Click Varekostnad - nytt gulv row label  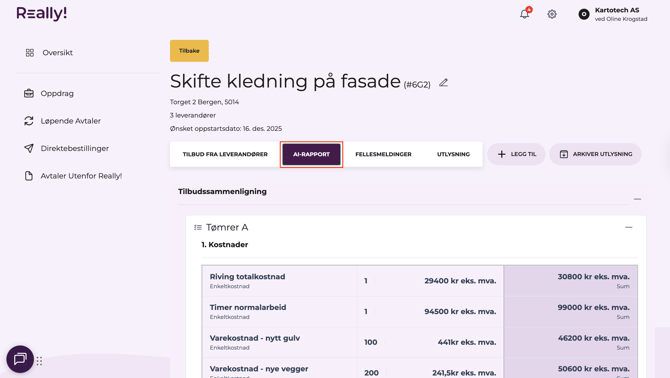pos(255,338)
